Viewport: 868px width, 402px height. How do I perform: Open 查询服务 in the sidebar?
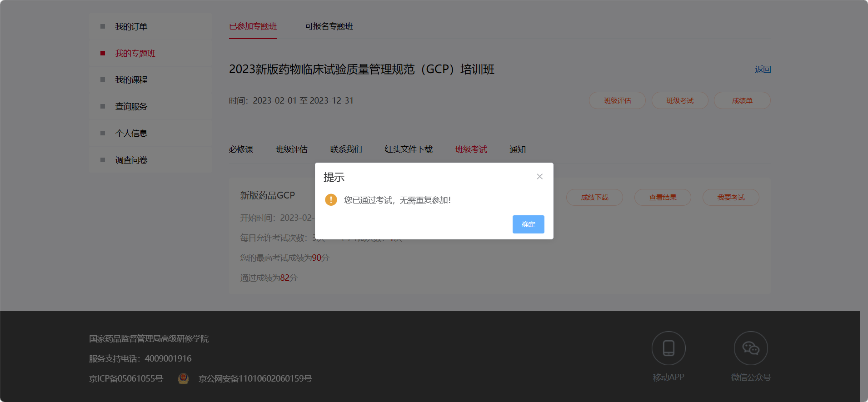pos(131,107)
